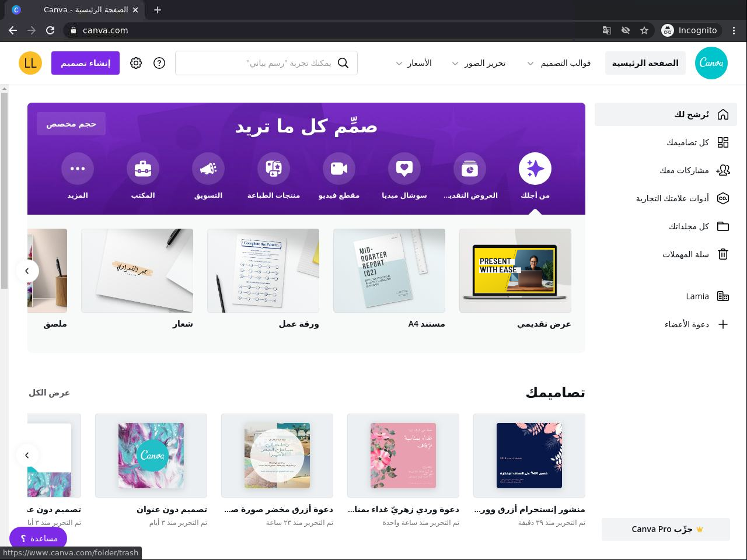Open the presentation (عرض تقديمي) template thumbnail
This screenshot has width=747, height=560.
(515, 271)
